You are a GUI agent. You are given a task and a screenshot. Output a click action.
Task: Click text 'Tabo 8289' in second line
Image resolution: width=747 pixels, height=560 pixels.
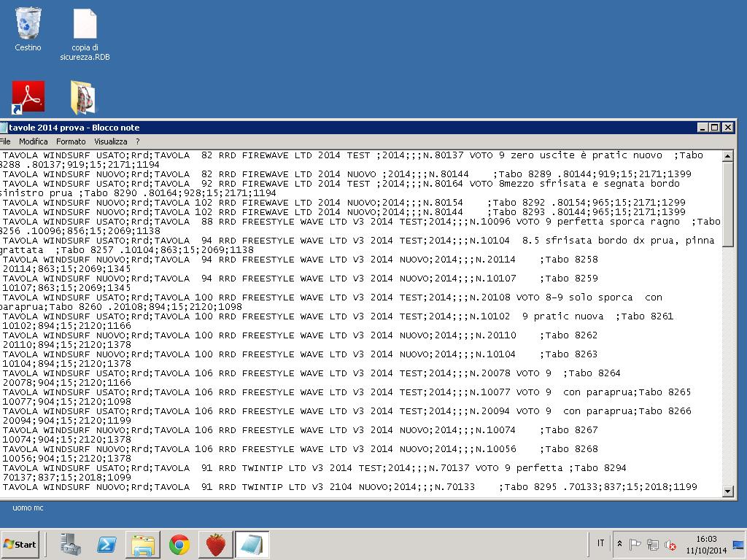pos(525,174)
